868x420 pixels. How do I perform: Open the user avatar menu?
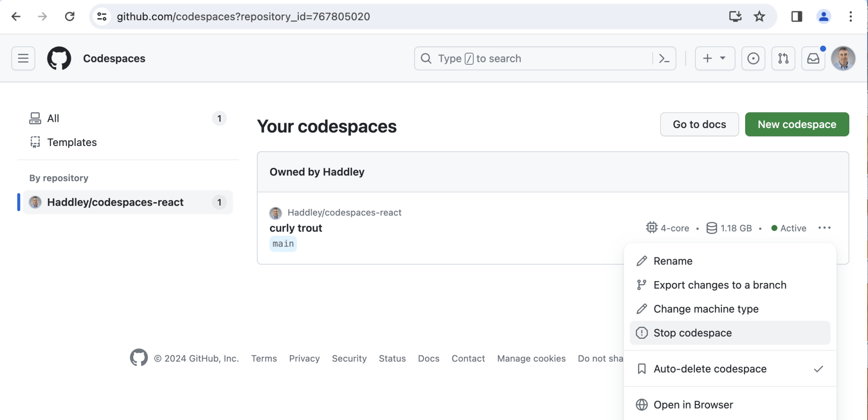click(x=843, y=59)
